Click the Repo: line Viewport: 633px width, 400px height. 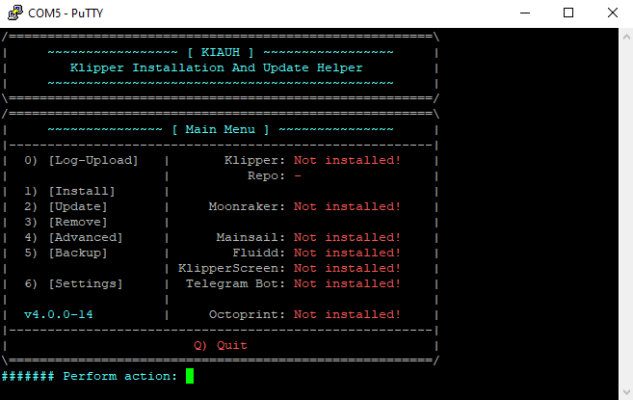coord(275,176)
